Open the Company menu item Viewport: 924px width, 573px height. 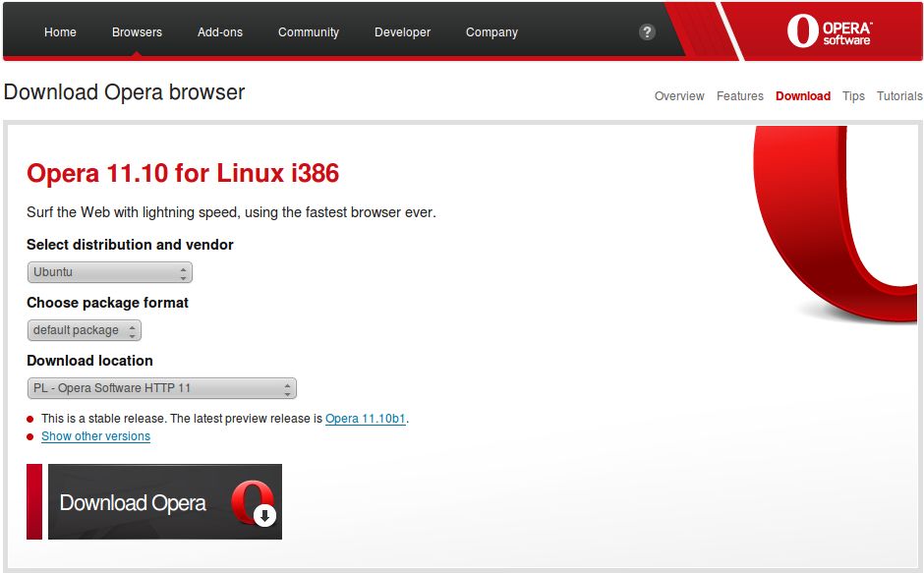click(491, 32)
